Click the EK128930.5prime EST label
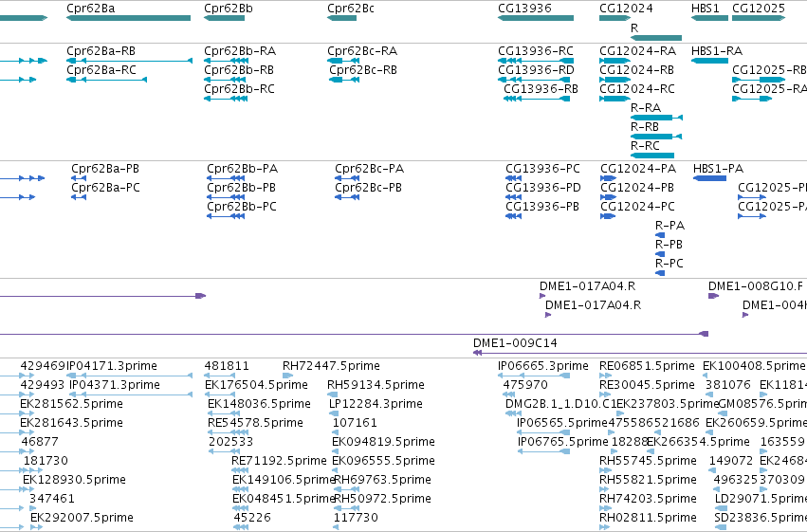Viewport: 807px width, 532px height. tap(74, 480)
